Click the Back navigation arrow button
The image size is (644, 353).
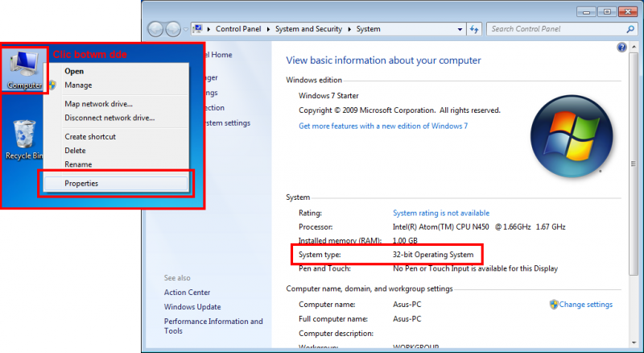click(155, 29)
